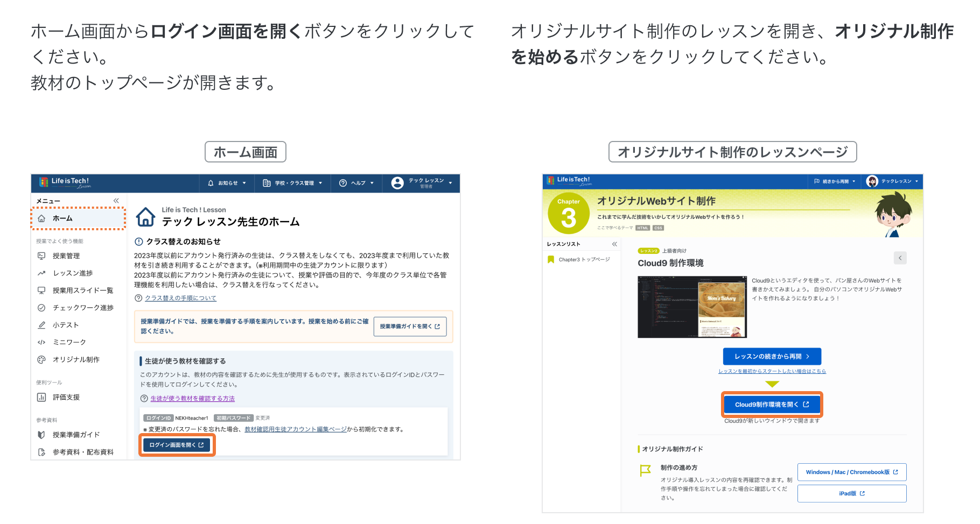Screen dimensions: 980x524
Task: Open the クラス替えの手順について link
Action: [x=180, y=298]
